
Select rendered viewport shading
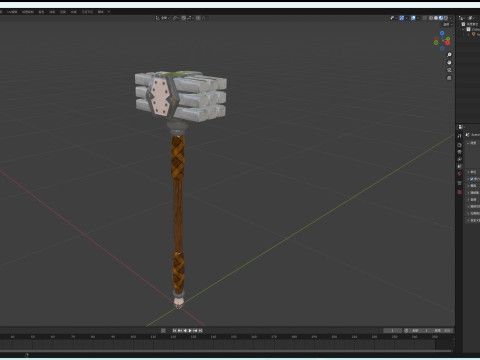(446, 18)
